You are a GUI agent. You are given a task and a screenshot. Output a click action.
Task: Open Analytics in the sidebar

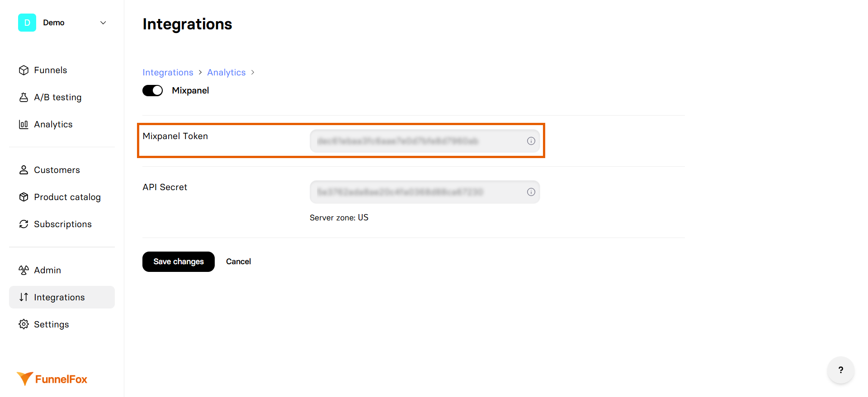pyautogui.click(x=62, y=124)
